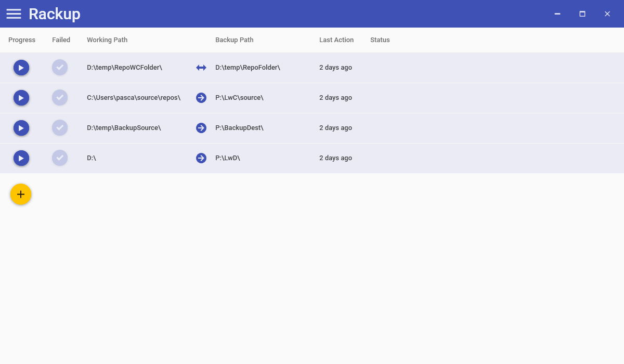Toggle the failed checkmark for BackupSource row
The height and width of the screenshot is (364, 624).
60,128
